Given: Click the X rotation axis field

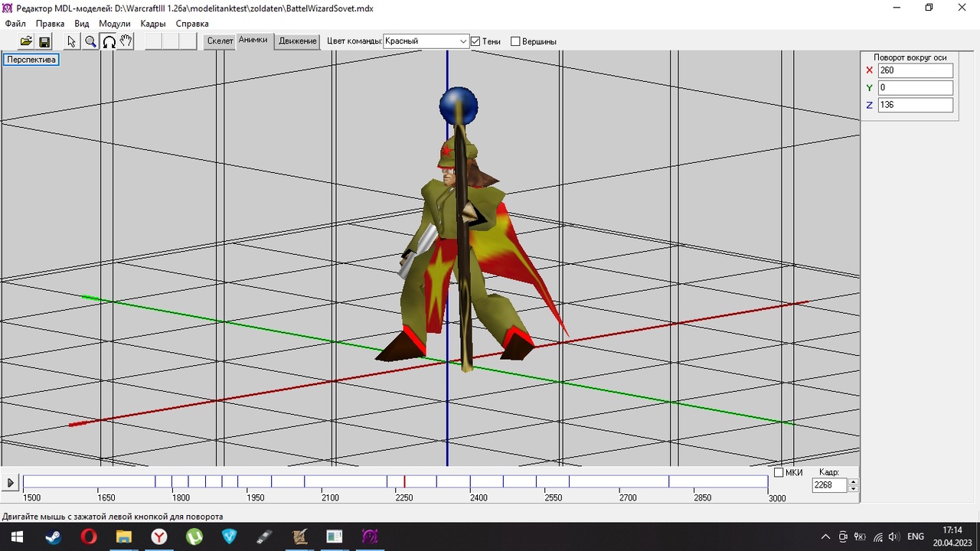Looking at the screenshot, I should tap(915, 70).
